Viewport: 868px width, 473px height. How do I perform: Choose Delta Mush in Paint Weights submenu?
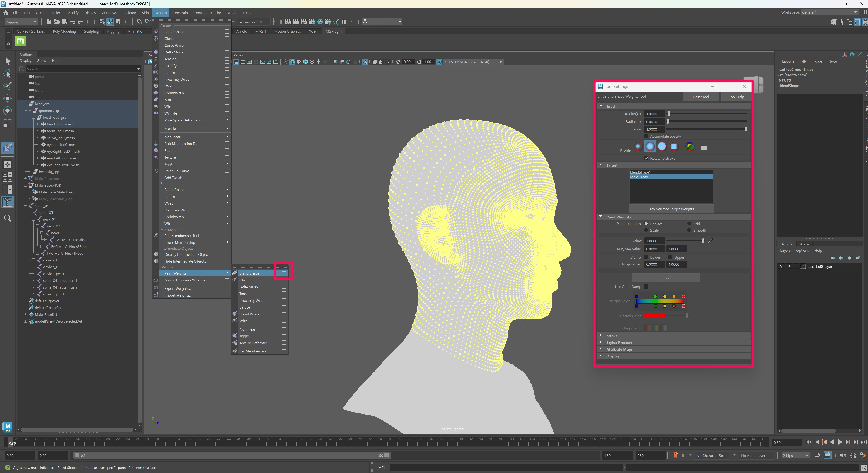249,287
